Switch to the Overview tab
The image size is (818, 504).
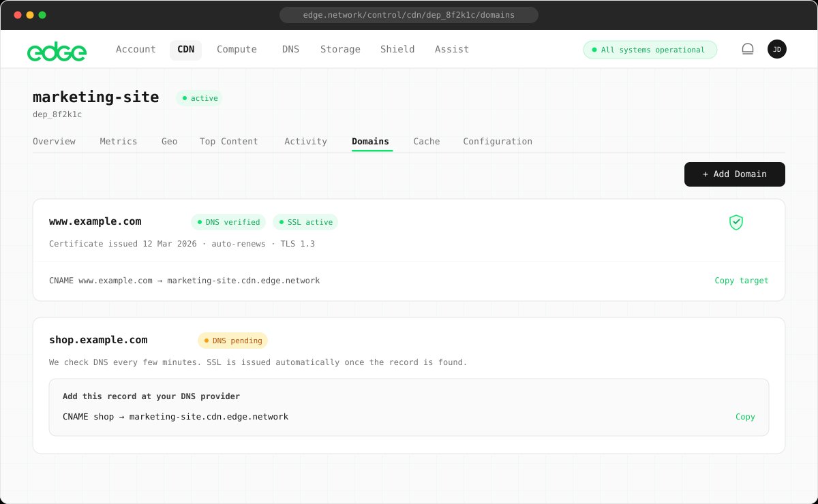click(x=54, y=142)
